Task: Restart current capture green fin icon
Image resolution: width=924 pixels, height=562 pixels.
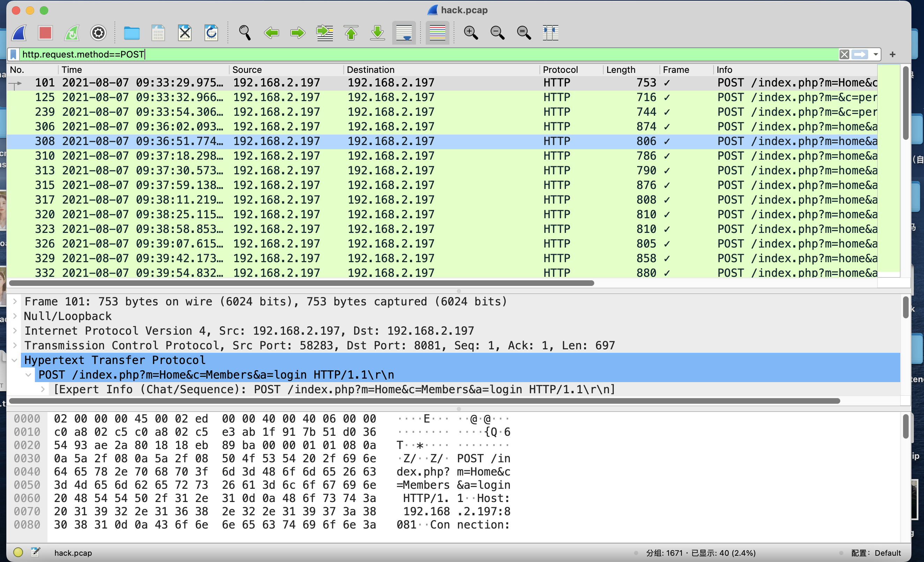Action: [x=72, y=33]
